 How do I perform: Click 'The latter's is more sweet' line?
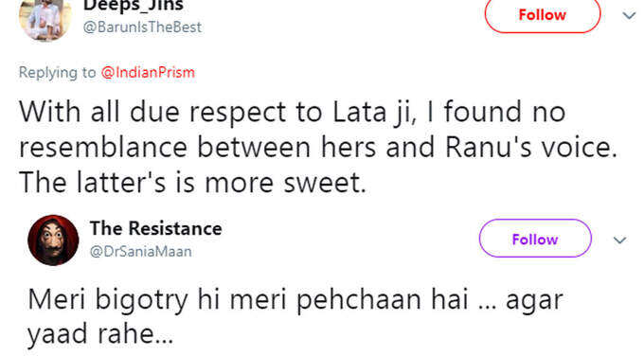(x=192, y=183)
